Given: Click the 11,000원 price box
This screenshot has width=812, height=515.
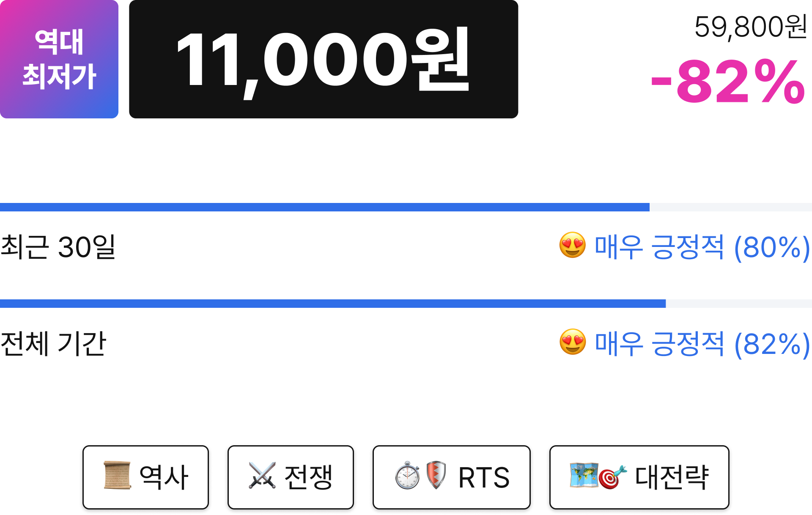Looking at the screenshot, I should coord(324,59).
